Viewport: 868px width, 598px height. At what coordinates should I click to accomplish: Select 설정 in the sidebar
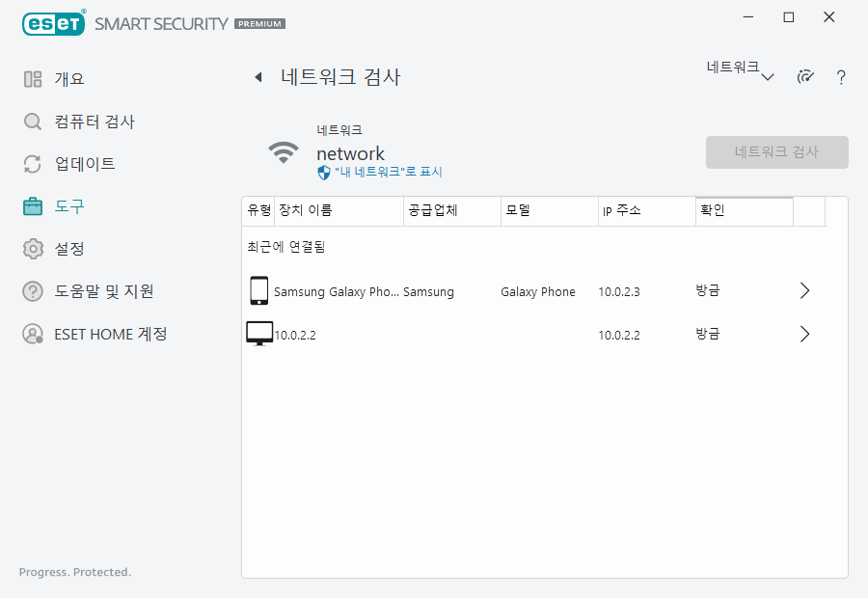point(69,249)
